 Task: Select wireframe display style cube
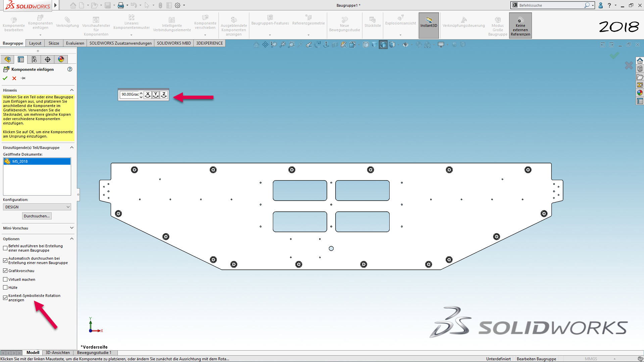(x=366, y=45)
